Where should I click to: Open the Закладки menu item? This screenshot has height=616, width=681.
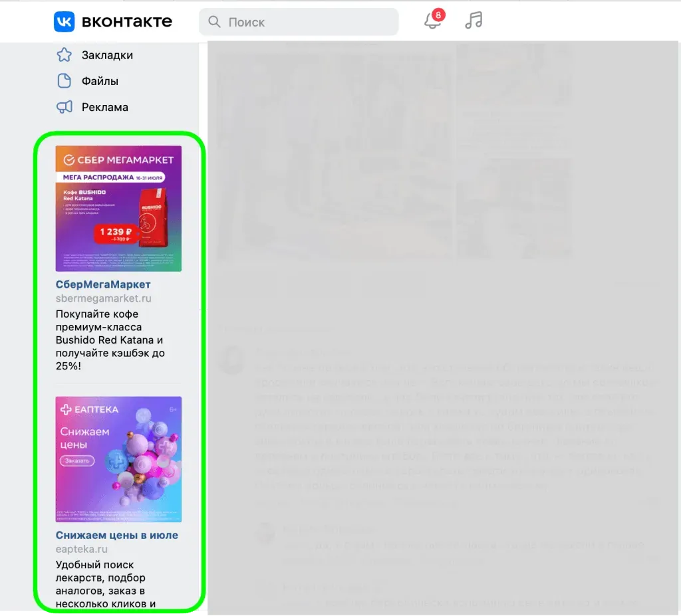pos(107,55)
